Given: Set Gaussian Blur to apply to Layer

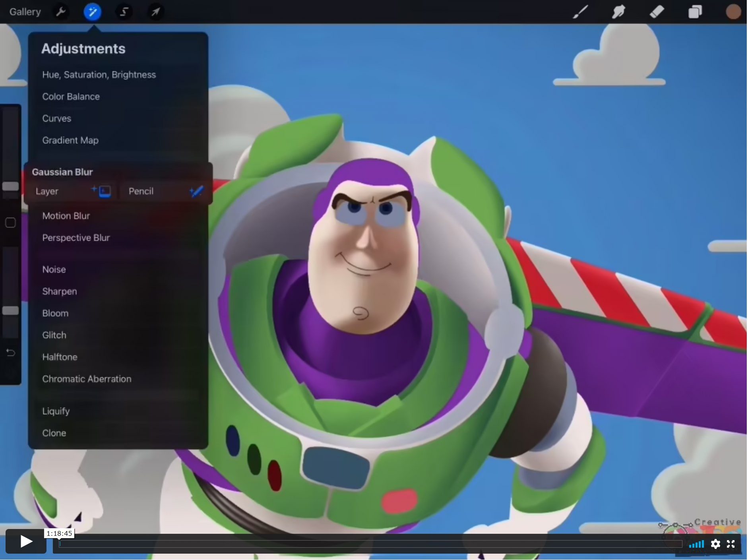Looking at the screenshot, I should (72, 191).
